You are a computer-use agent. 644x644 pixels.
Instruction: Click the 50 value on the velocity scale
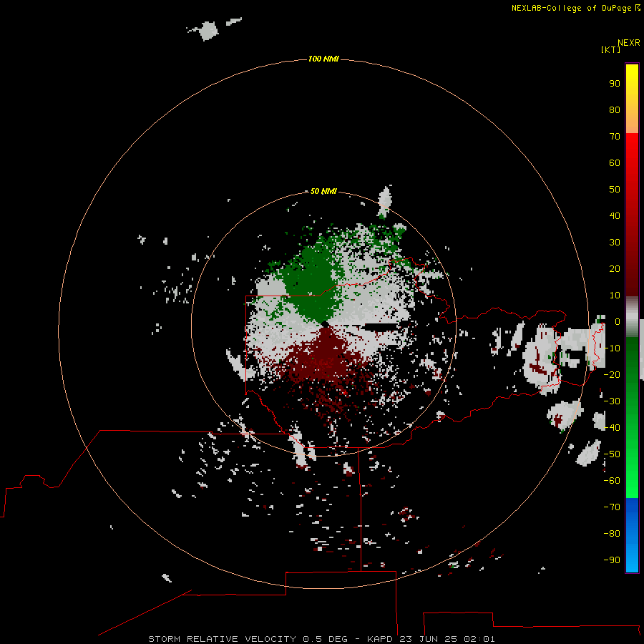click(615, 190)
